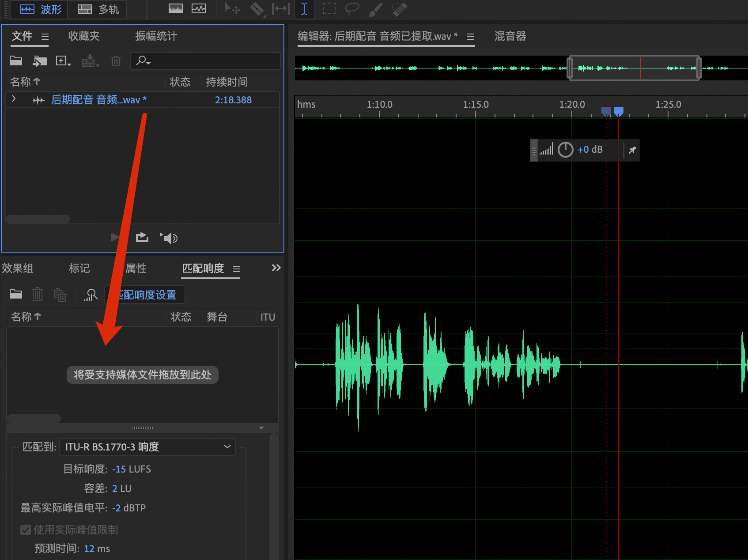Select the Paintbrush Selection tool
The width and height of the screenshot is (748, 560).
tap(375, 9)
